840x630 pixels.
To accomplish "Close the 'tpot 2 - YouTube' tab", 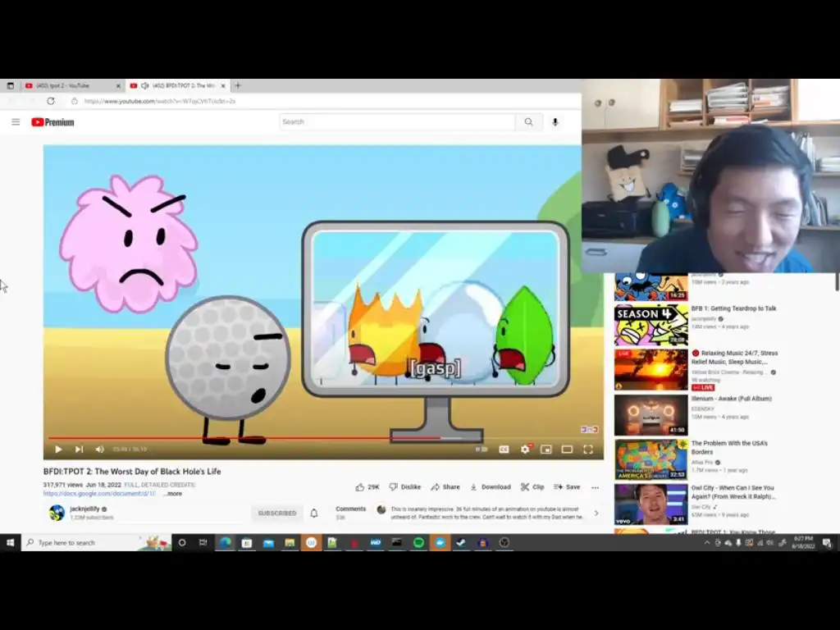I will click(x=118, y=85).
